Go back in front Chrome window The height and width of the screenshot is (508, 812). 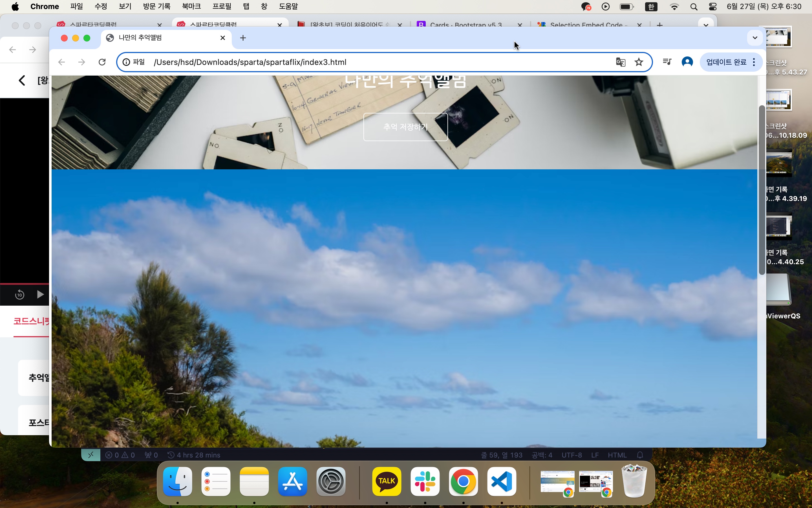point(61,62)
